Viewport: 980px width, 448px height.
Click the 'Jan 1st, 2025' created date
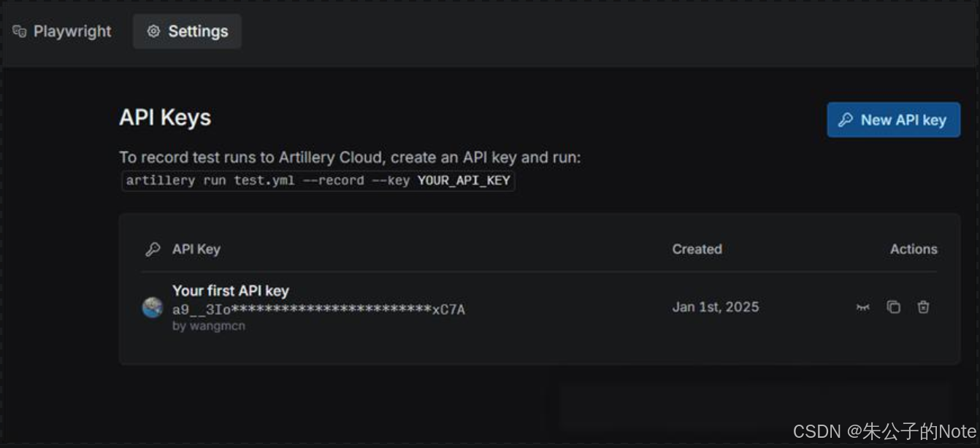(716, 307)
